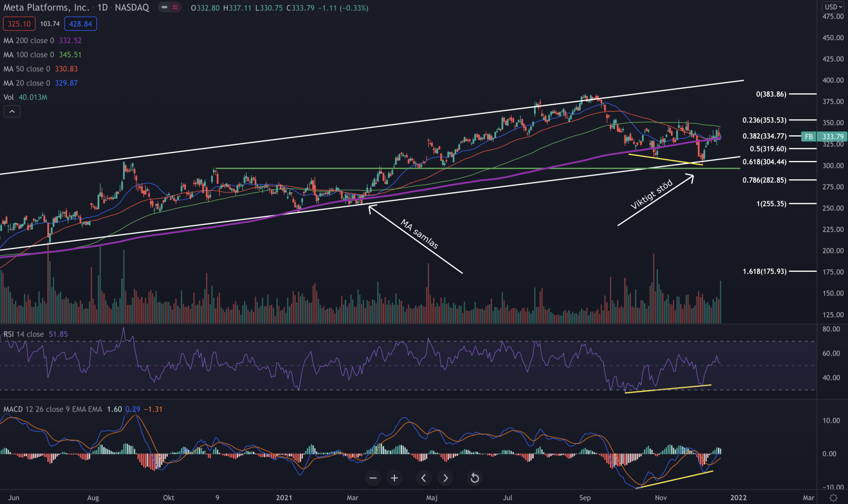Select the MA 50 close indicator legend
The height and width of the screenshot is (504, 848).
click(x=26, y=69)
